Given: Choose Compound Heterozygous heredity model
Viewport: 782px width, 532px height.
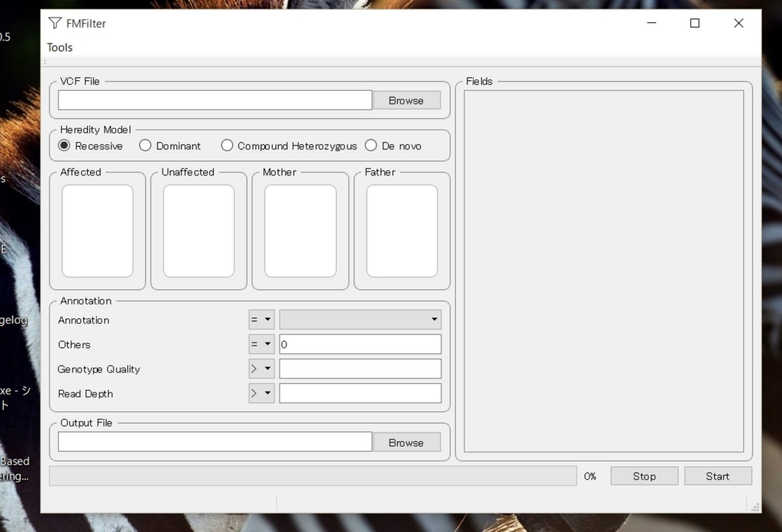Looking at the screenshot, I should click(x=289, y=146).
